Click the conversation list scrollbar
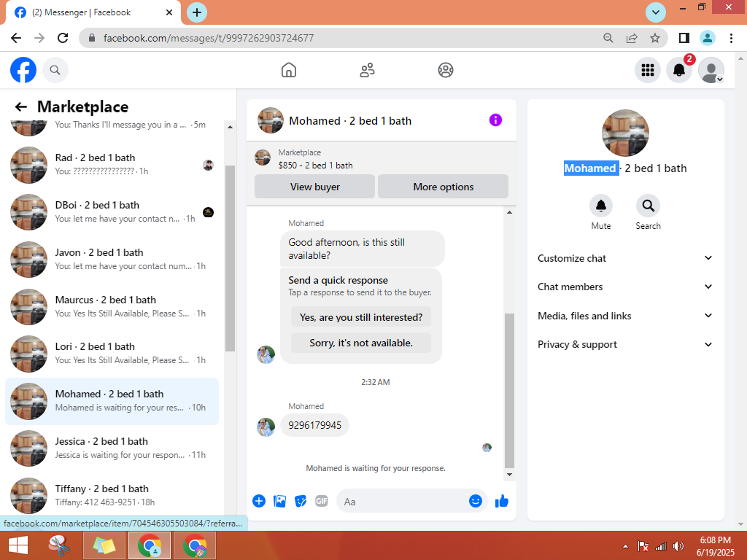The image size is (747, 560). click(230, 258)
